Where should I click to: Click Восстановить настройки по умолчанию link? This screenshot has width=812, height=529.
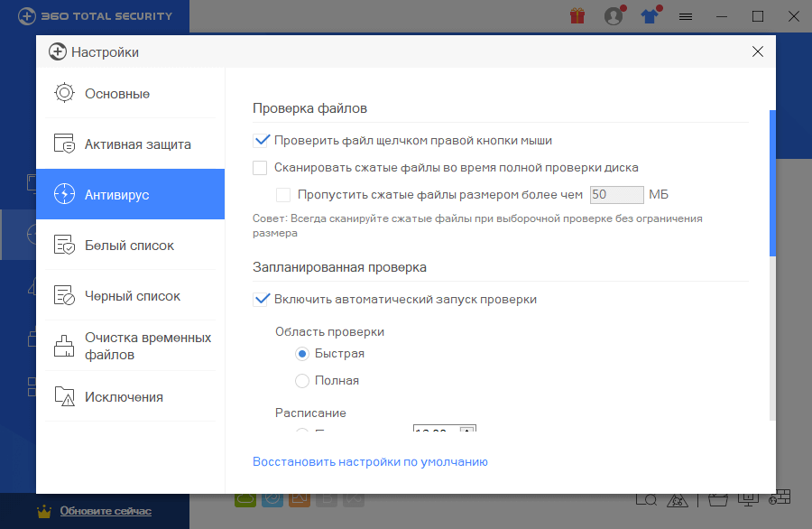[x=370, y=461]
